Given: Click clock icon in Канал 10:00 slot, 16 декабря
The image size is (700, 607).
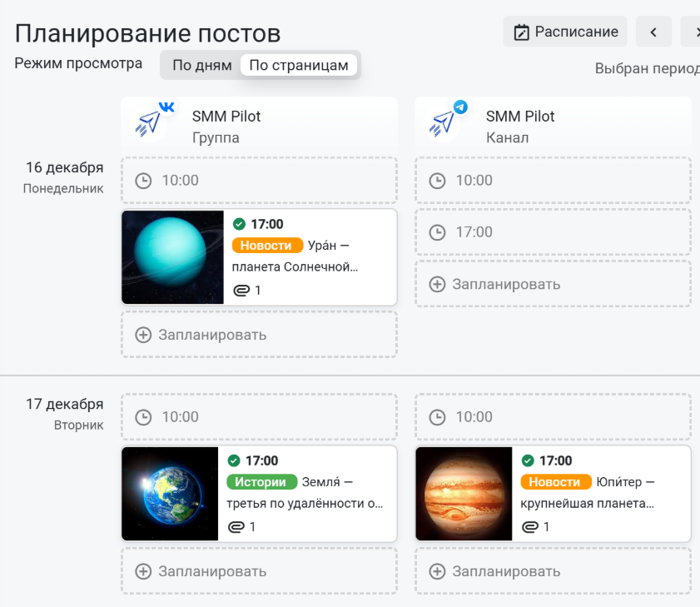Looking at the screenshot, I should (437, 181).
